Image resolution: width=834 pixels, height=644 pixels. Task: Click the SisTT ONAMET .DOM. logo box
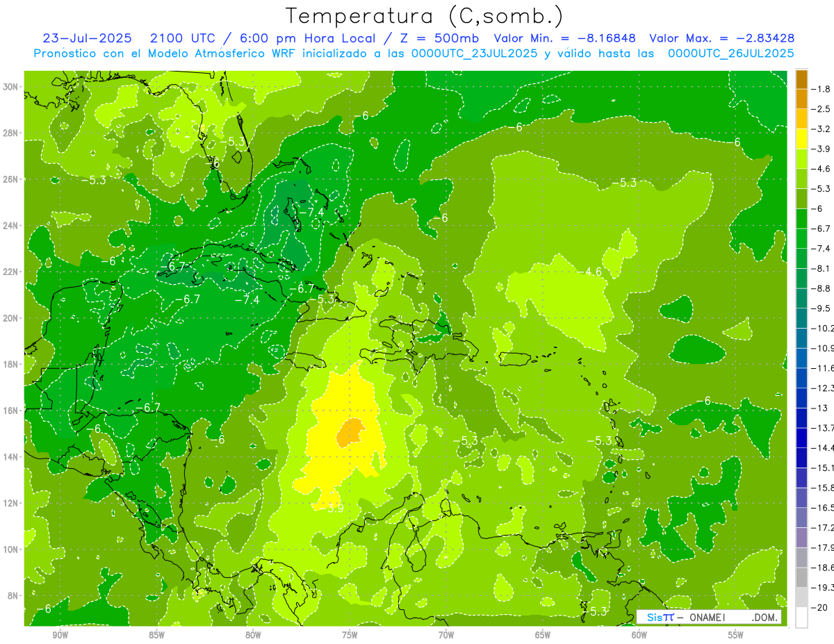pos(709,617)
